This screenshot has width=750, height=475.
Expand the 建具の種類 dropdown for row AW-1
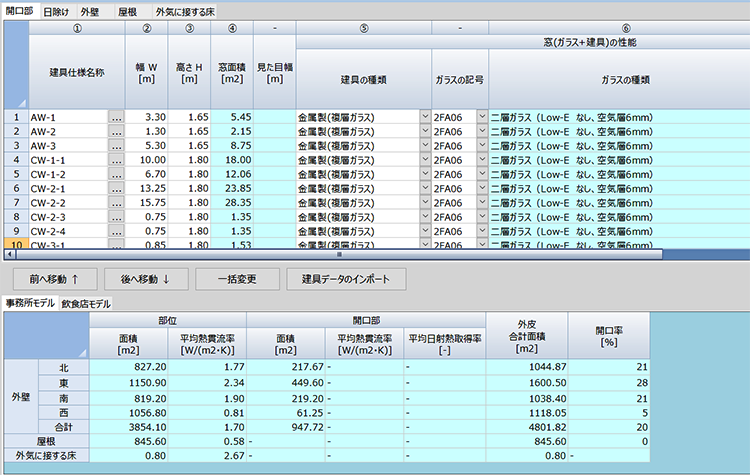click(x=425, y=118)
